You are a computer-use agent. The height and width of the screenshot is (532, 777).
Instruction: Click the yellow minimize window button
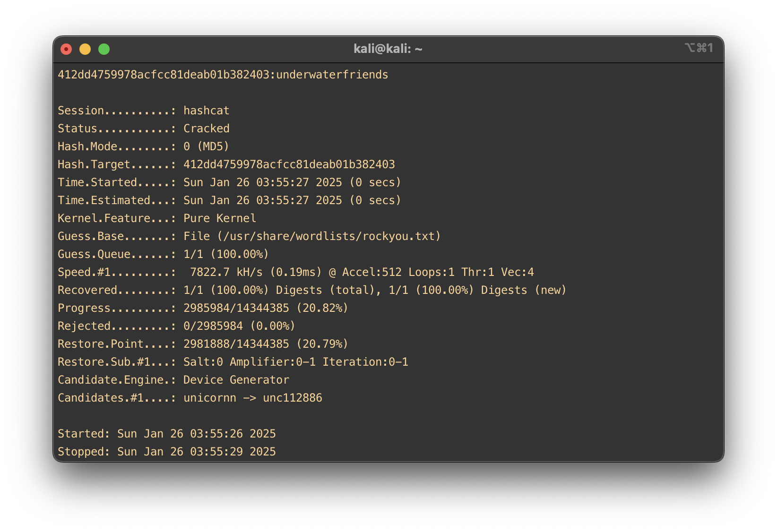[x=85, y=49]
